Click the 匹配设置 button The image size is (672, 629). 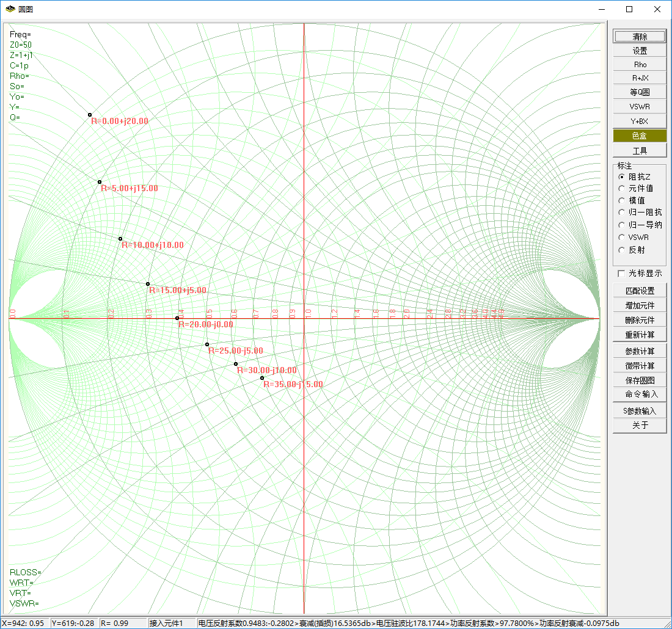pyautogui.click(x=640, y=291)
